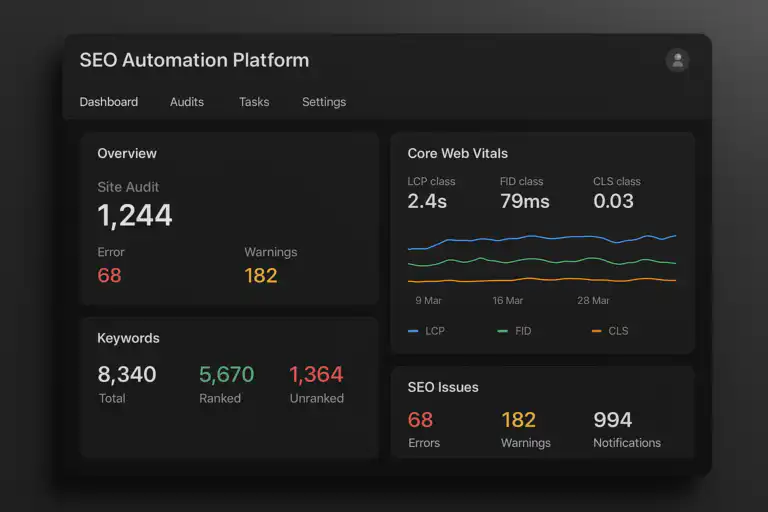
Task: Select the Warnings count in Overview
Action: pos(261,275)
